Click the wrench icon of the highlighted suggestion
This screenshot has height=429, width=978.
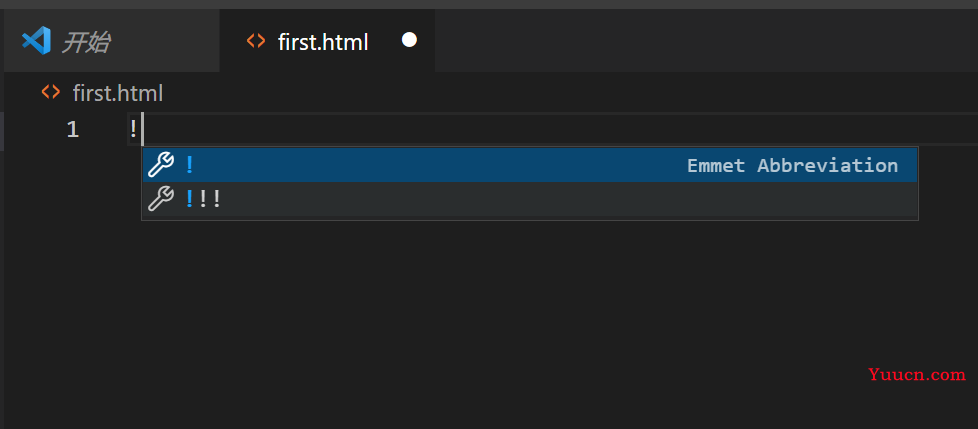point(161,165)
